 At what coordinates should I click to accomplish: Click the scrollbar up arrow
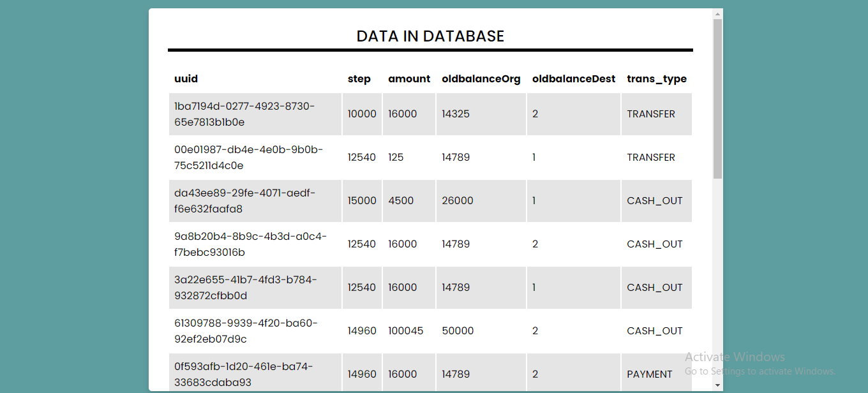pyautogui.click(x=717, y=13)
